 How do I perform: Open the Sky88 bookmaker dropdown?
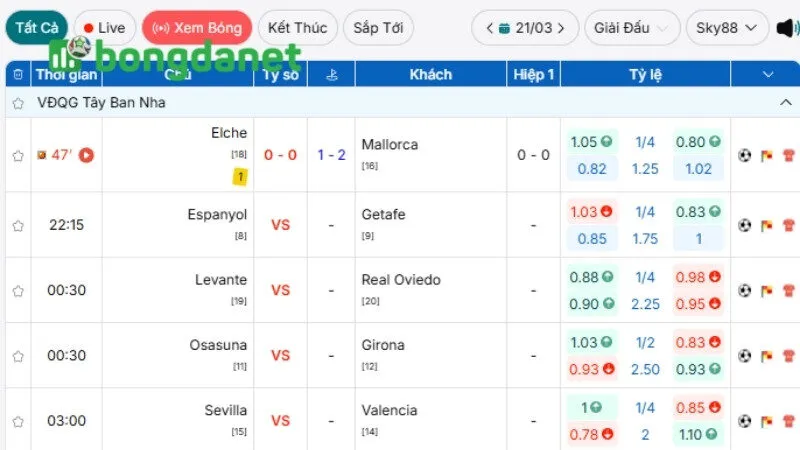[x=727, y=28]
